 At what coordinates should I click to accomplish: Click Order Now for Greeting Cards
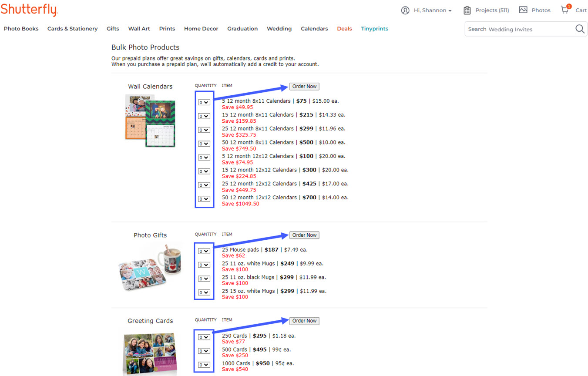pyautogui.click(x=304, y=321)
